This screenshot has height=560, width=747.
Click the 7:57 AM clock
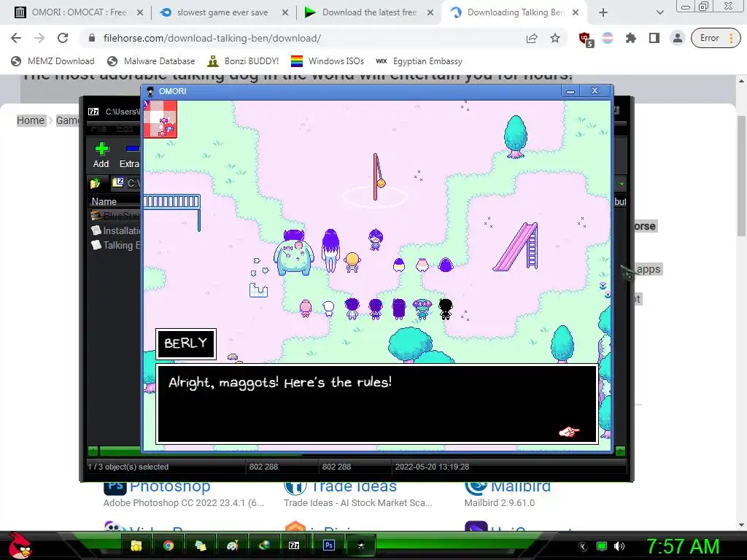pos(683,546)
